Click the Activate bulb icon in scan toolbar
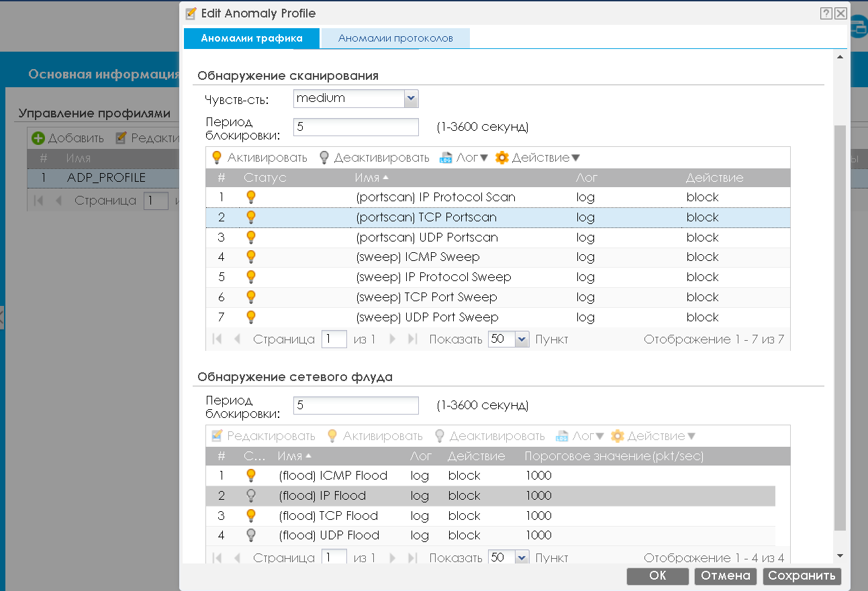 [217, 158]
